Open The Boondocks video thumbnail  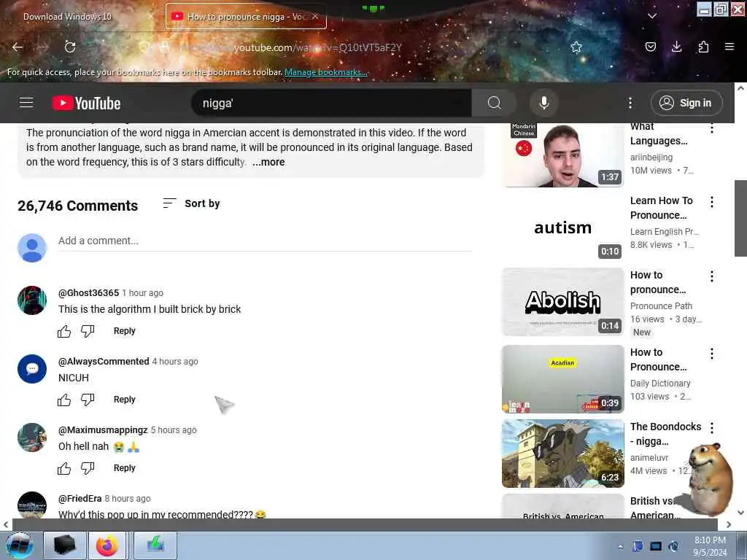[x=562, y=454]
